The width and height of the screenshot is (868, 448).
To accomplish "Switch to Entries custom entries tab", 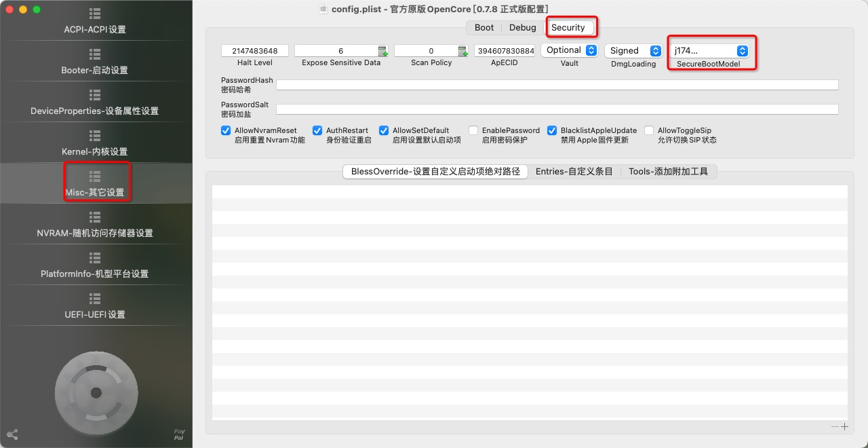I will (x=574, y=172).
